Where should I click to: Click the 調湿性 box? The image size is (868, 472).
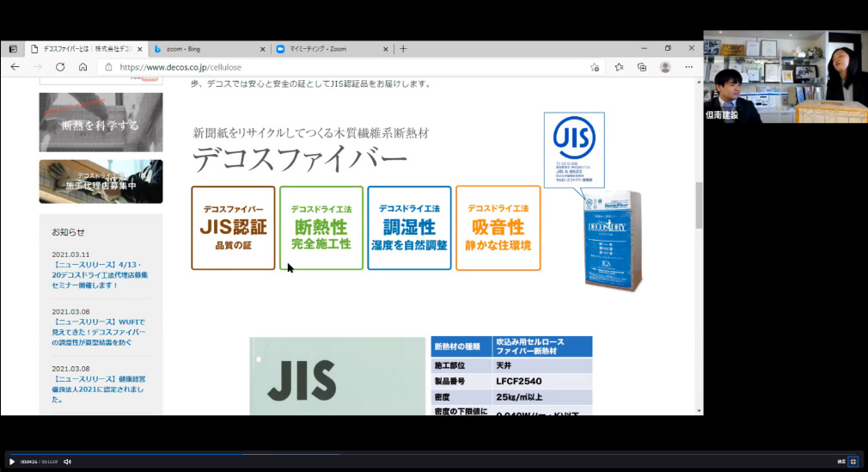409,228
